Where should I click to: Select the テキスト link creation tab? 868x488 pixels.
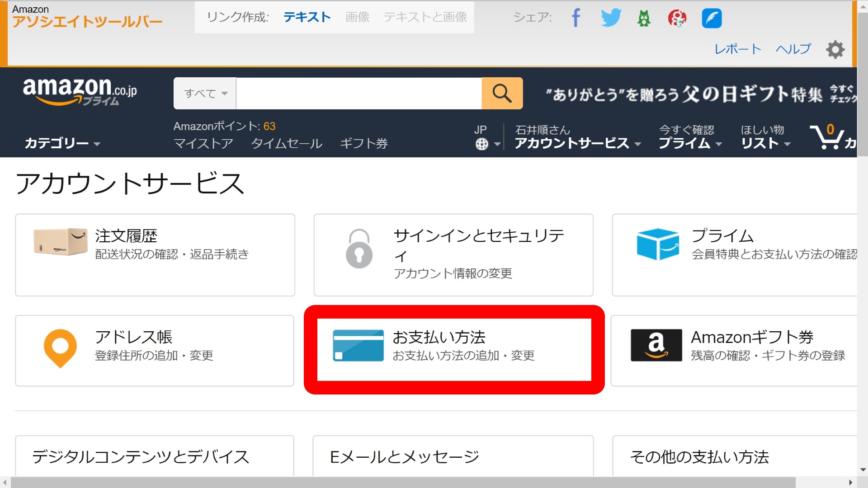(x=307, y=17)
